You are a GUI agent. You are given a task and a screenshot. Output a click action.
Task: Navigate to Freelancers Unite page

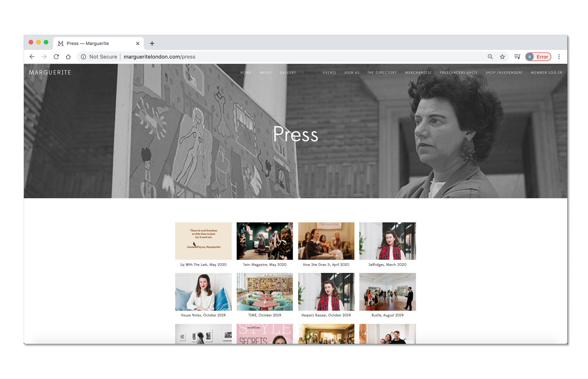point(459,73)
